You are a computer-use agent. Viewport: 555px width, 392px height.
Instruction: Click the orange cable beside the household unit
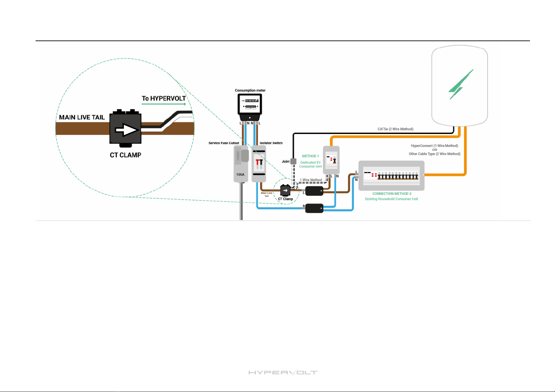click(x=465, y=151)
